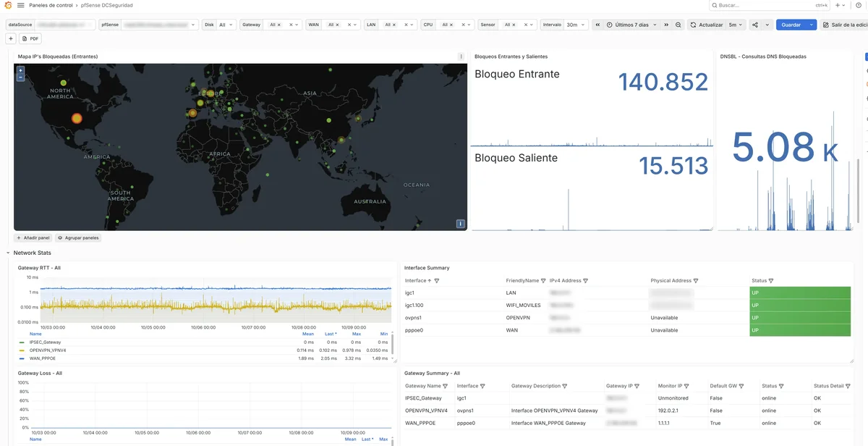
Task: Toggle the hamburger navigation menu
Action: (20, 5)
